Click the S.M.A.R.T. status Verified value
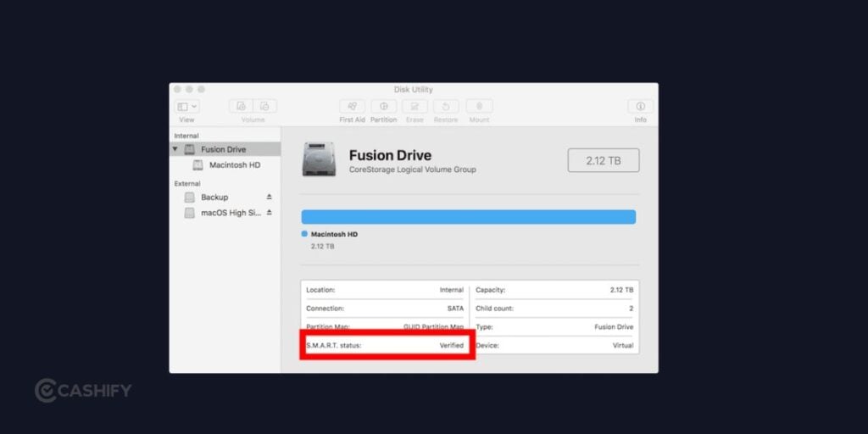Image resolution: width=868 pixels, height=434 pixels. 452,346
